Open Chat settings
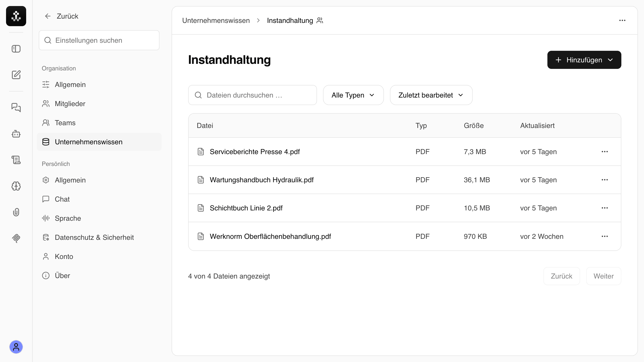This screenshot has height=362, width=644. point(99,199)
